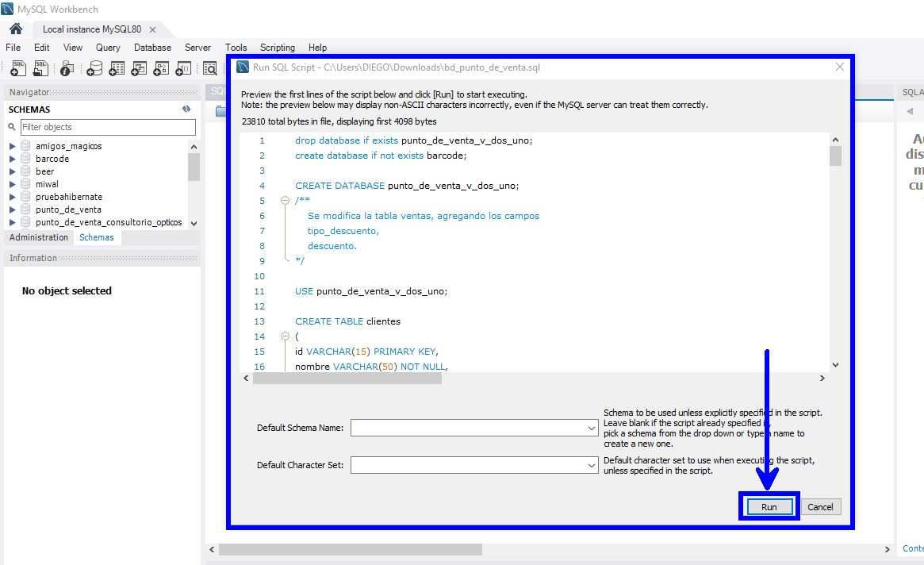Create a new function

point(184,68)
